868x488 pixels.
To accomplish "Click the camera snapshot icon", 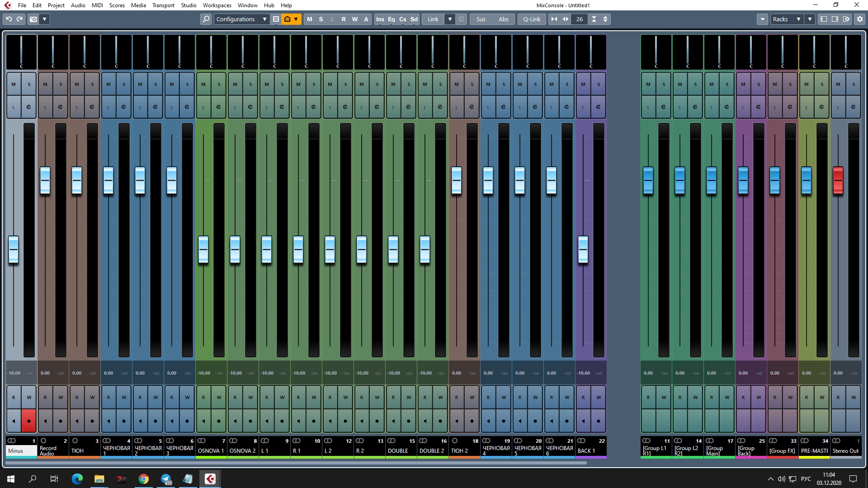I will click(x=33, y=19).
